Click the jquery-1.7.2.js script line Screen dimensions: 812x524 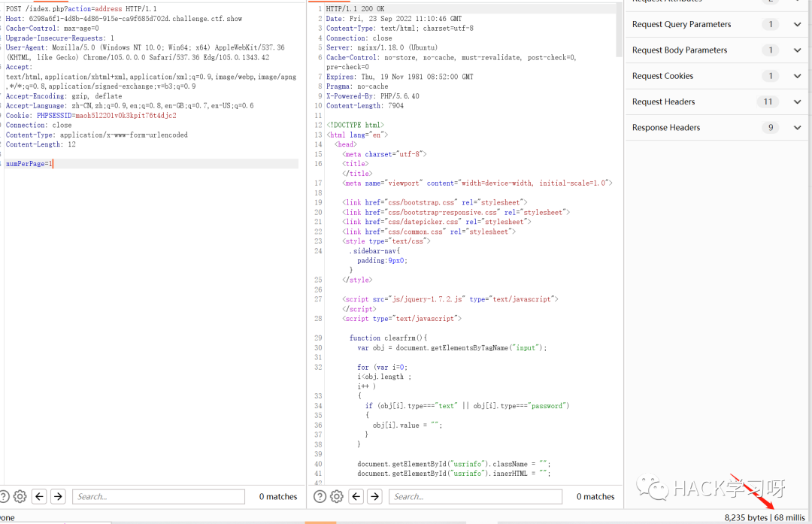click(x=450, y=299)
